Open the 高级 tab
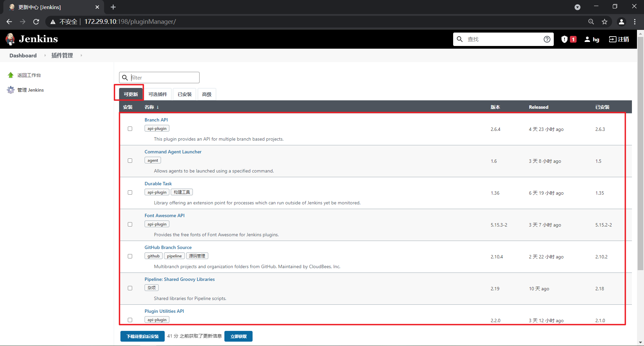Image resolution: width=644 pixels, height=346 pixels. click(x=207, y=94)
